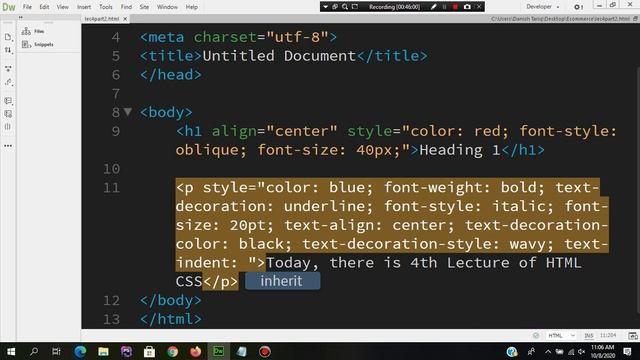The width and height of the screenshot is (640, 360).
Task: Open the Insert menu
Action: coord(84,7)
